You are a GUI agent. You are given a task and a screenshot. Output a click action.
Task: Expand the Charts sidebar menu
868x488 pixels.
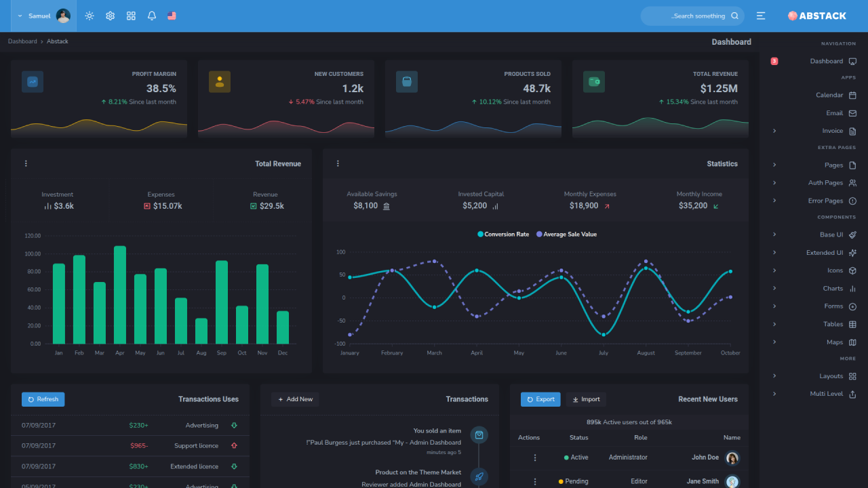[814, 288]
